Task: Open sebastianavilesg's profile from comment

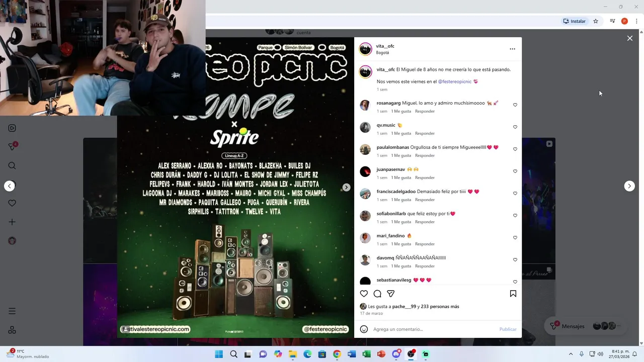Action: (394, 280)
